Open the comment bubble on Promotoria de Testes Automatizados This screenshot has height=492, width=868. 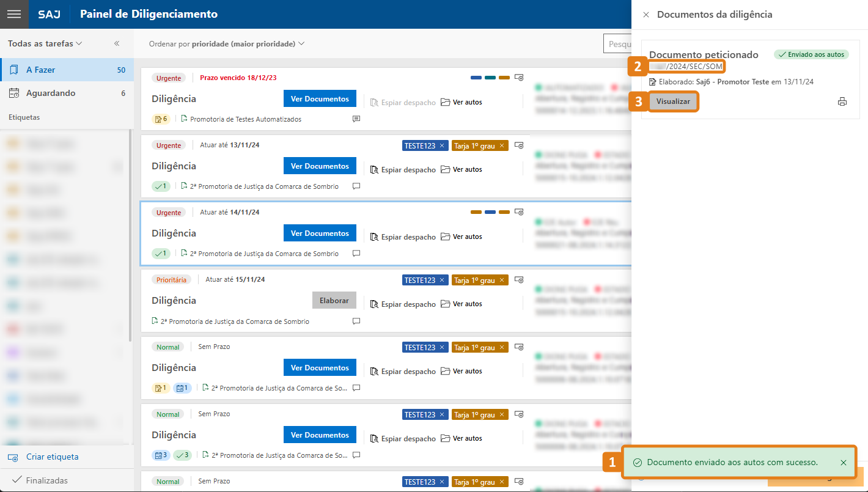click(x=356, y=119)
